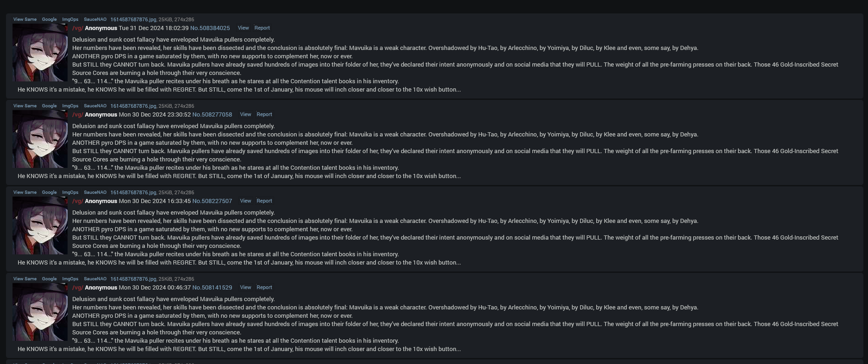The height and width of the screenshot is (364, 868).
Task: Search Google for image of post No.508141529
Action: [x=49, y=279]
